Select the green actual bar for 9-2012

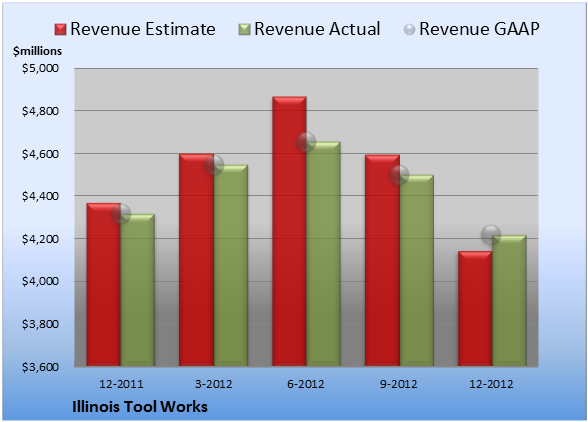pyautogui.click(x=416, y=270)
